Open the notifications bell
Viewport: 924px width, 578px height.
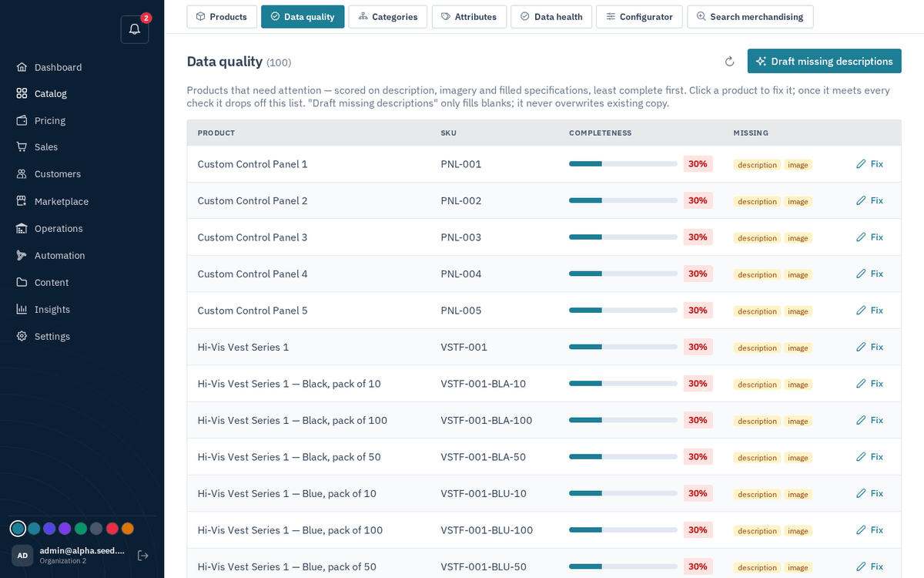click(x=135, y=29)
